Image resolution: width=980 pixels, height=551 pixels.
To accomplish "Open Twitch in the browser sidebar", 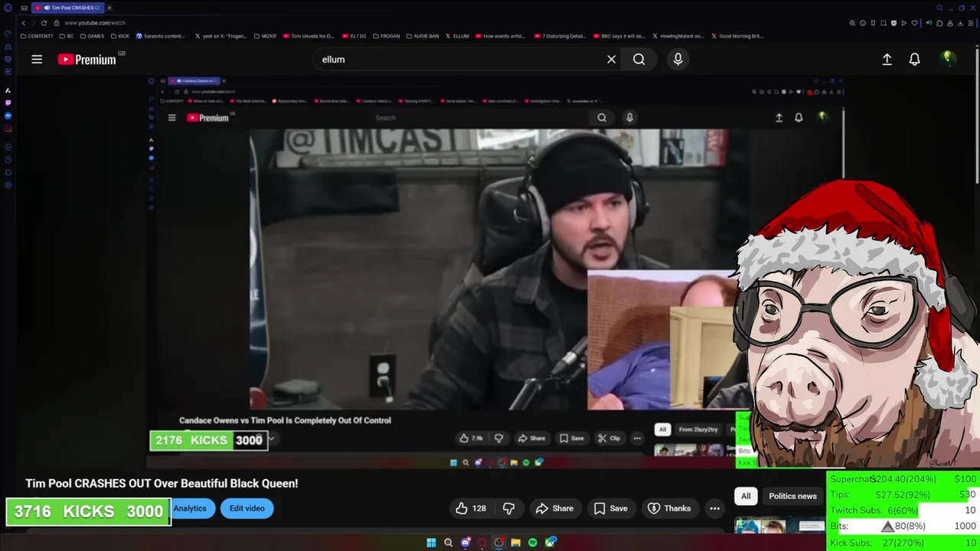I will 8,103.
